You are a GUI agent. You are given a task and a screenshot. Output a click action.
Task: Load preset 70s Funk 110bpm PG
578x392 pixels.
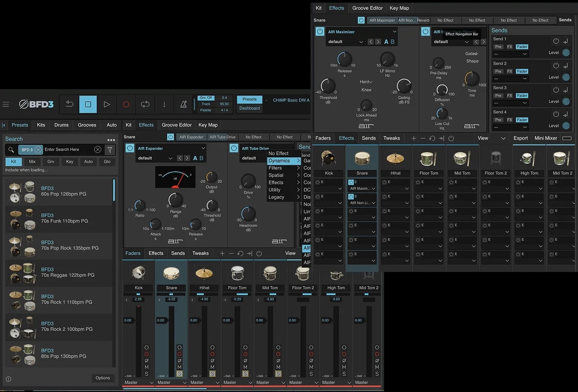click(x=59, y=219)
